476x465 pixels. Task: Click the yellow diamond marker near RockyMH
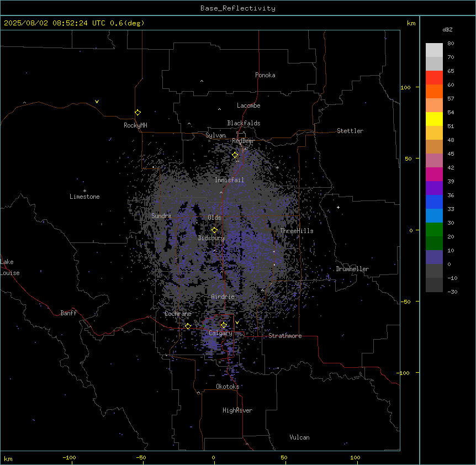coord(138,113)
